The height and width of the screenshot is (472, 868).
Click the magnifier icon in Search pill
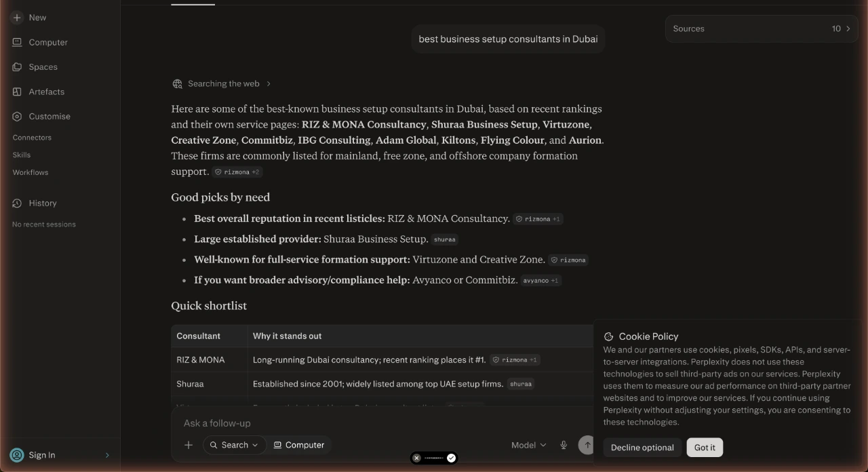214,445
